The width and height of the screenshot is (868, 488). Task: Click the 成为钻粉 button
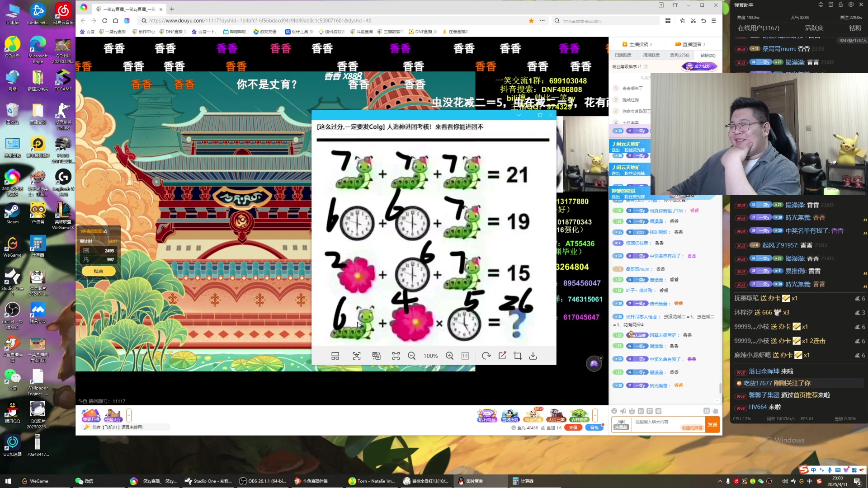pyautogui.click(x=699, y=66)
